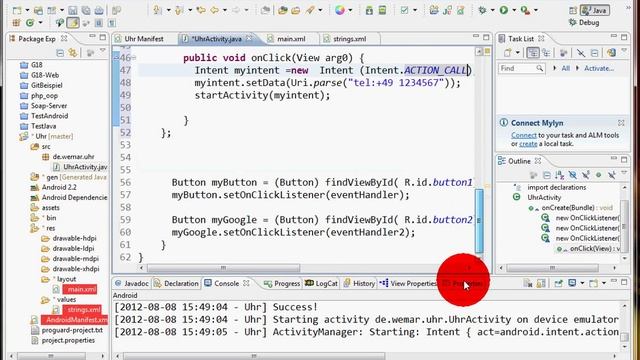Navigate back with the yellow left arrow
Viewport: 640px width, 360px height.
click(x=214, y=10)
